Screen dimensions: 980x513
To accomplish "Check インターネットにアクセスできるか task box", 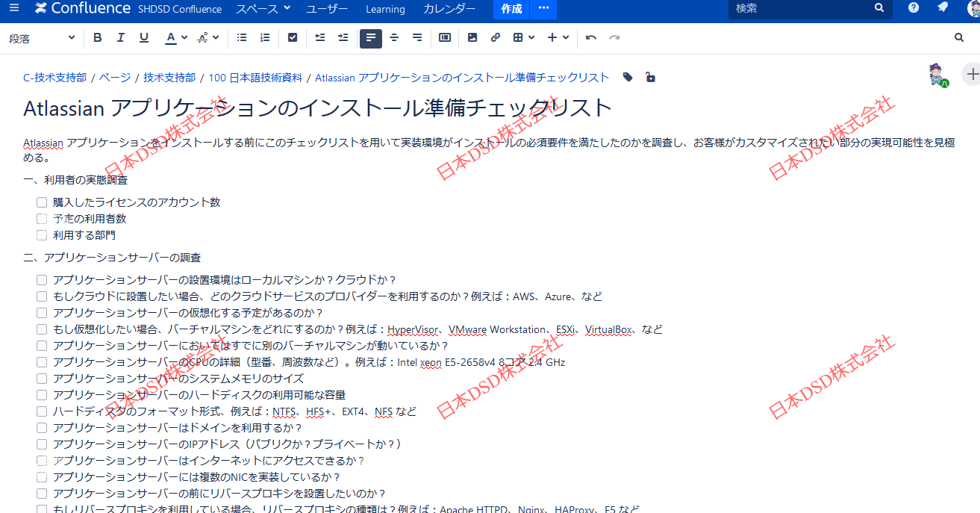I will click(42, 461).
